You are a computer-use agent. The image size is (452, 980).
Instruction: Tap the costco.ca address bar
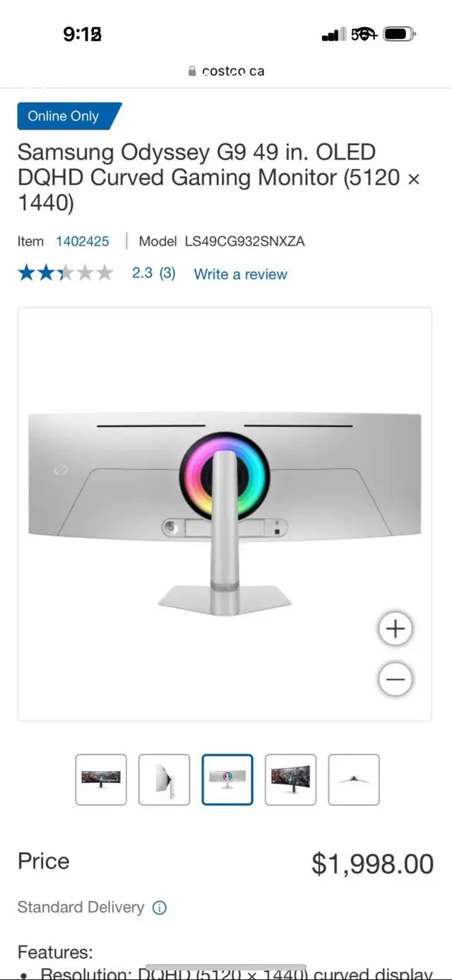226,71
